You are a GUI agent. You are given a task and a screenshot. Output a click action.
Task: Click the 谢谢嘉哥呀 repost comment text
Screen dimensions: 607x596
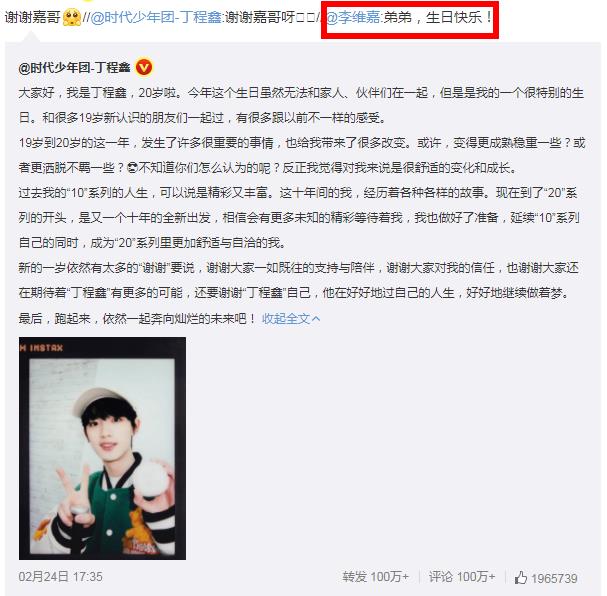click(x=261, y=18)
